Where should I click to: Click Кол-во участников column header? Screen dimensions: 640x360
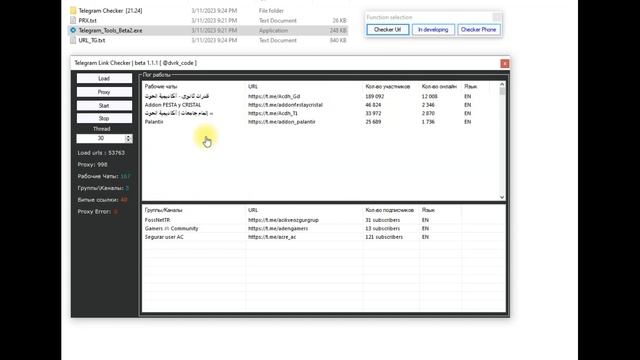tap(388, 87)
